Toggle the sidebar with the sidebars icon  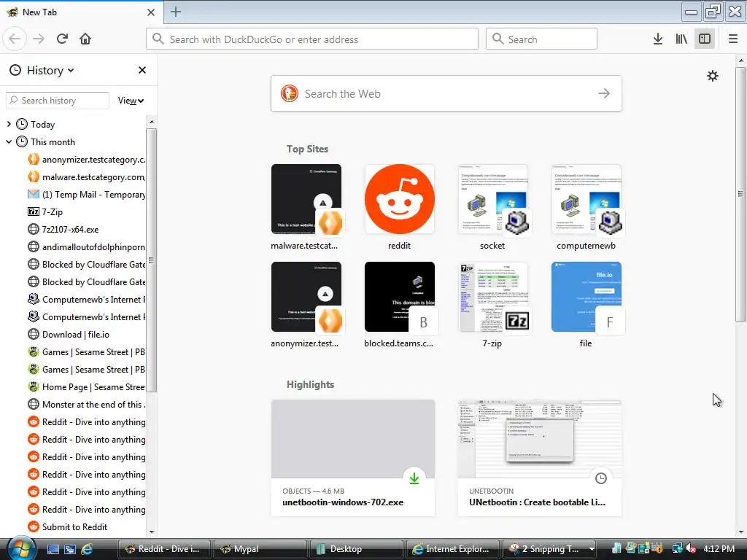pos(705,39)
